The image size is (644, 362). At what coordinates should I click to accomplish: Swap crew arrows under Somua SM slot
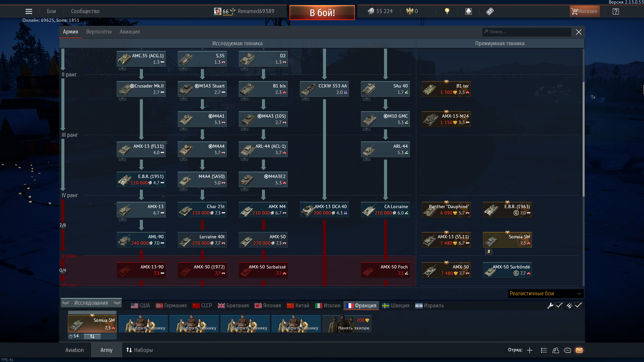92,337
